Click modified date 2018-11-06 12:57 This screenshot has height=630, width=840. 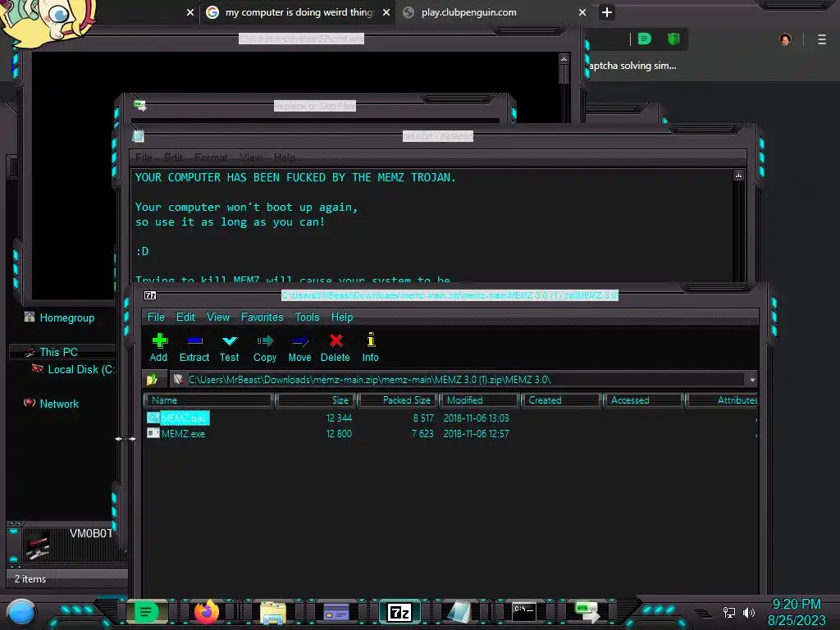(x=477, y=433)
